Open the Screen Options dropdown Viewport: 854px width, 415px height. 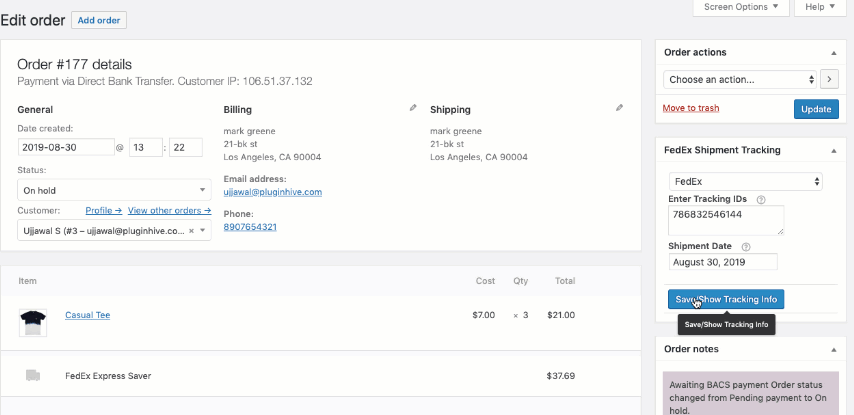741,8
